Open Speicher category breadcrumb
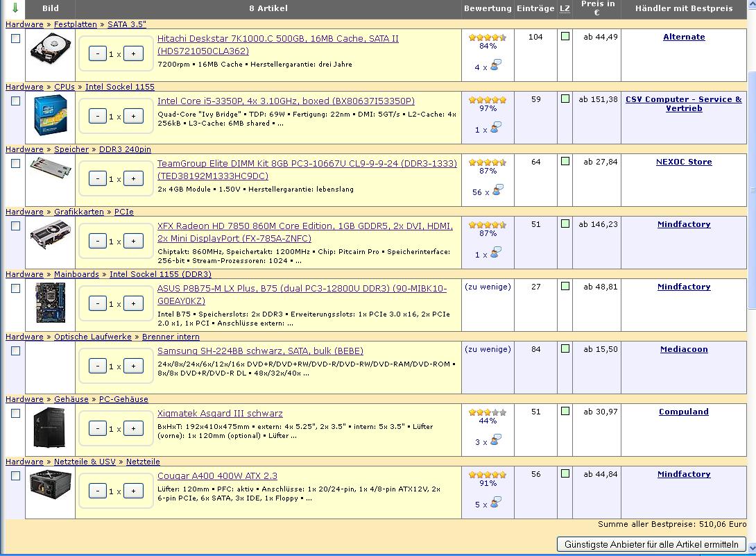The width and height of the screenshot is (756, 556). [x=71, y=149]
